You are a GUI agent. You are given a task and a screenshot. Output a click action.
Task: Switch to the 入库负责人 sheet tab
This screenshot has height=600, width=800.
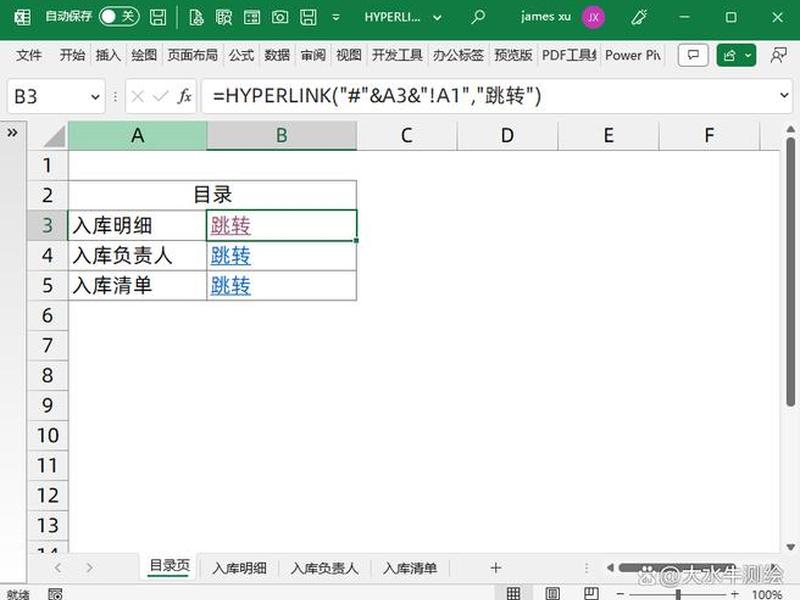(x=324, y=568)
